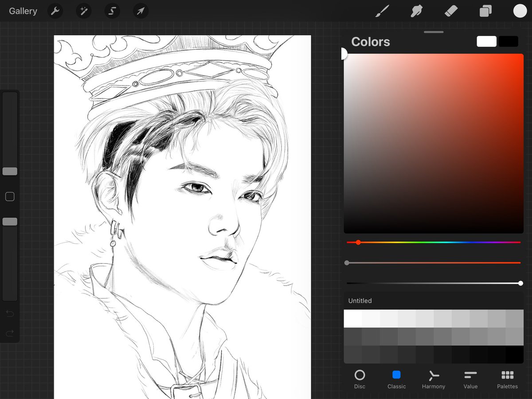532x399 pixels.
Task: Open the Palettes tab
Action: tap(507, 379)
